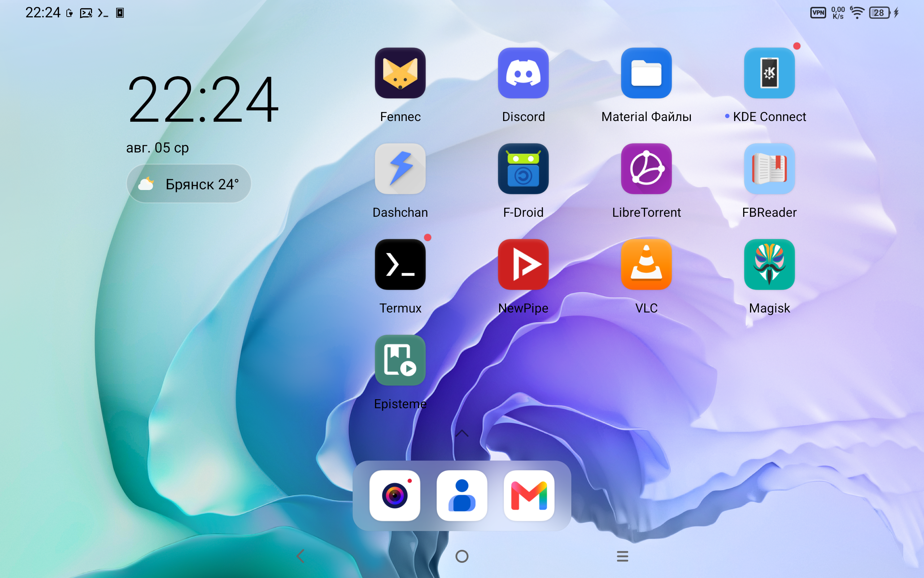Tap the large 22:24 clock widget
Image resolution: width=924 pixels, height=578 pixels.
click(203, 99)
